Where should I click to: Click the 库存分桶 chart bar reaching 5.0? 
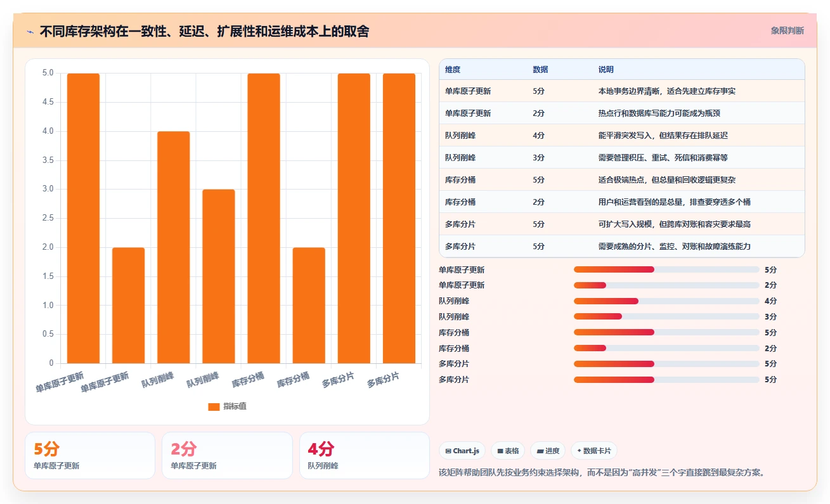pyautogui.click(x=264, y=218)
